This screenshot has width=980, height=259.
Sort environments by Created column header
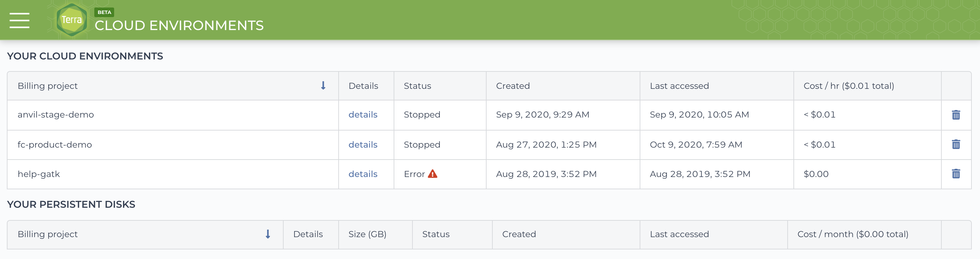(x=513, y=86)
